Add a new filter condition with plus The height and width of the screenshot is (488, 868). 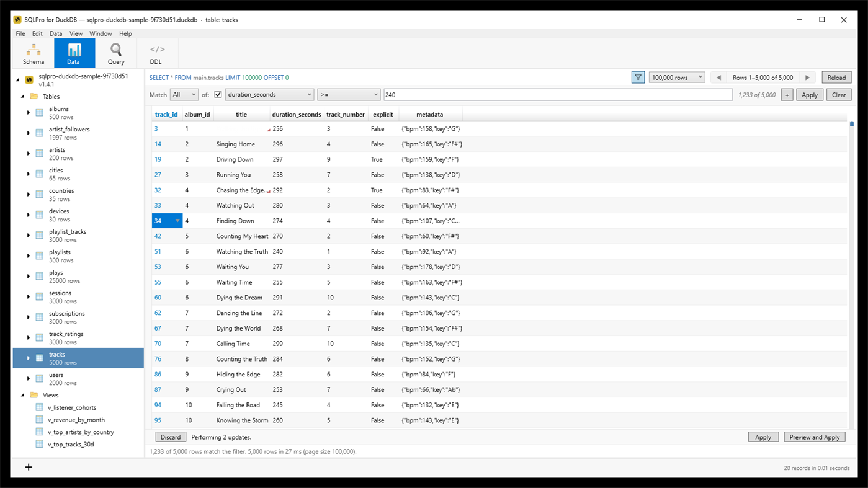tap(787, 95)
